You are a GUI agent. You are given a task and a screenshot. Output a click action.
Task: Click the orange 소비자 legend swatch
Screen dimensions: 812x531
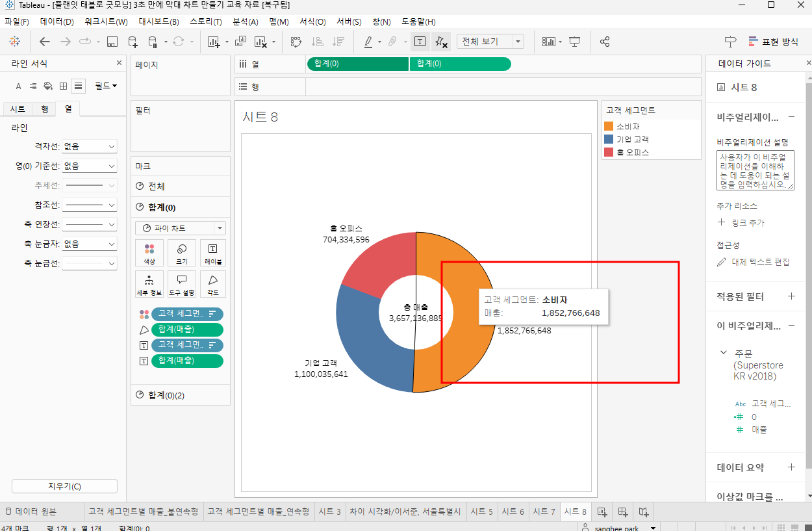tap(609, 126)
